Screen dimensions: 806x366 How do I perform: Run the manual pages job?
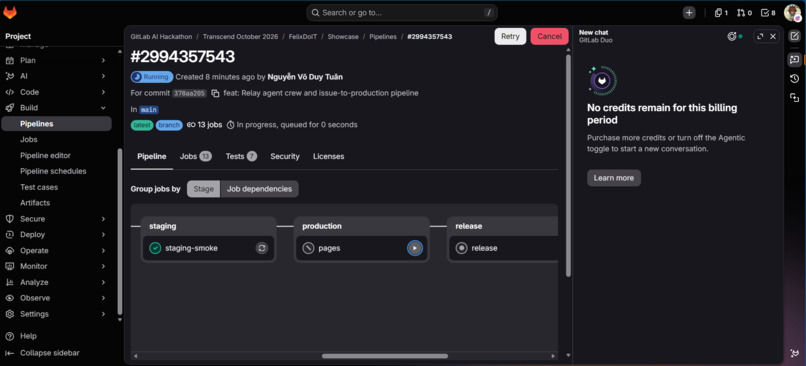(x=414, y=248)
